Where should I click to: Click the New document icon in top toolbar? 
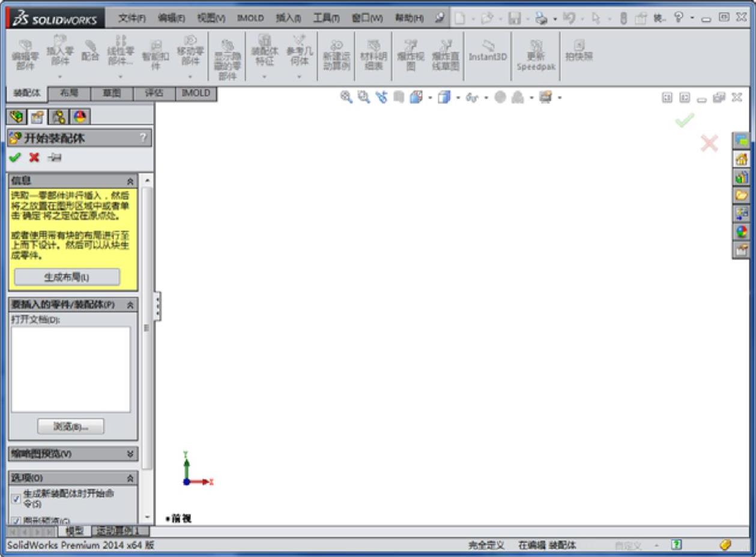pyautogui.click(x=459, y=19)
